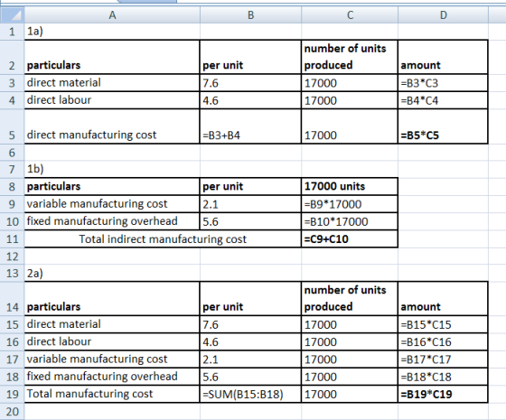Viewport: 506px width, 420px height.
Task: Click 'Total indirect manufacturing cost' cell
Action: click(x=163, y=239)
